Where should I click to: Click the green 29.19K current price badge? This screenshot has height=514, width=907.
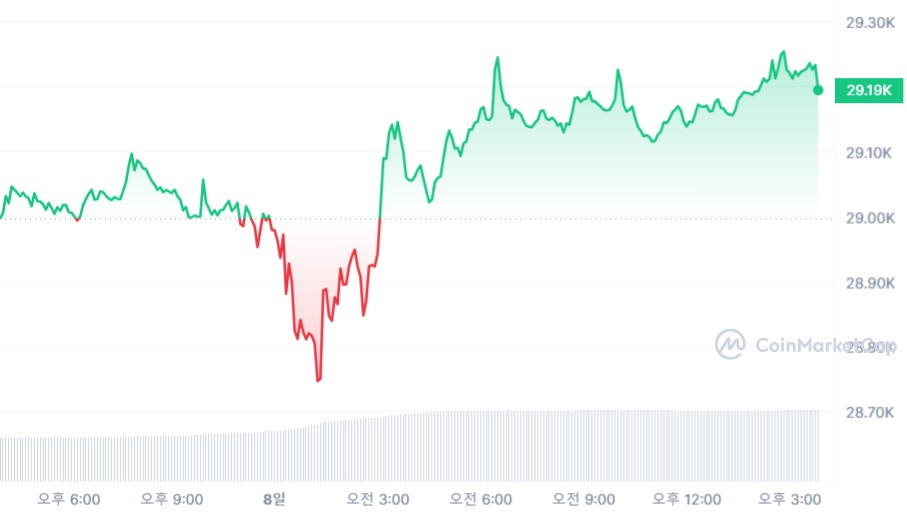(x=868, y=90)
